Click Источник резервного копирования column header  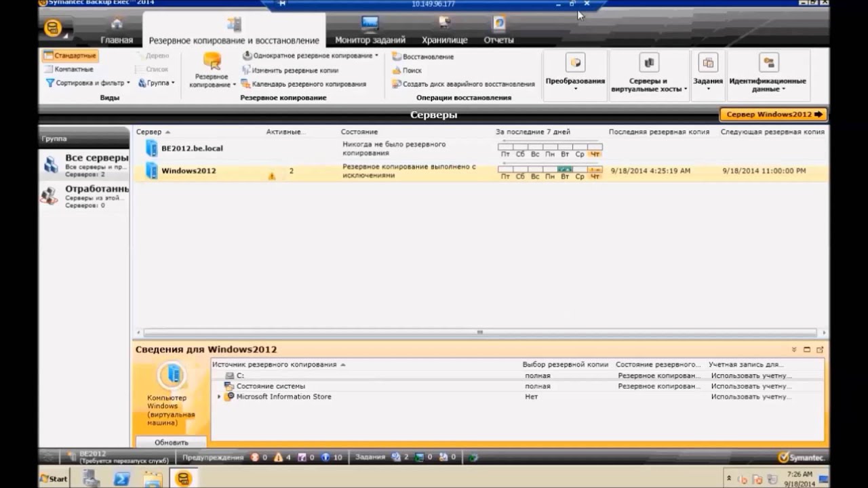[278, 364]
